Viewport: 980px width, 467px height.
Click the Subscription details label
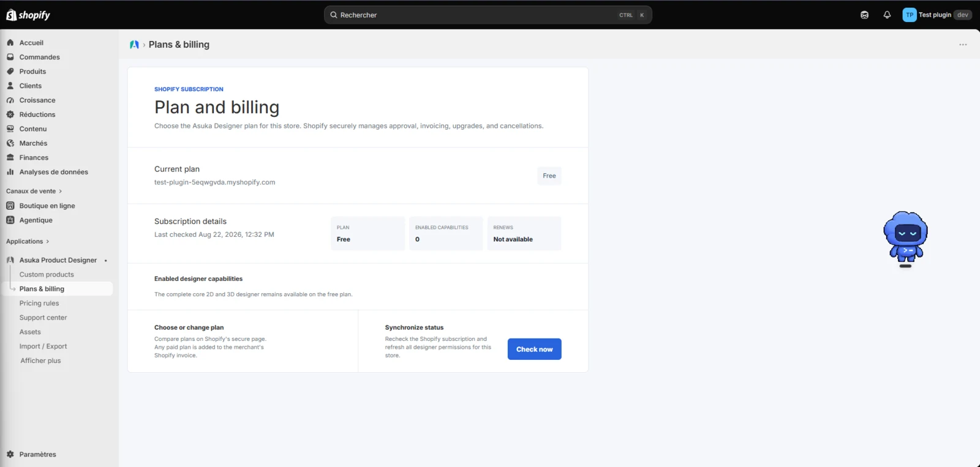coord(190,221)
